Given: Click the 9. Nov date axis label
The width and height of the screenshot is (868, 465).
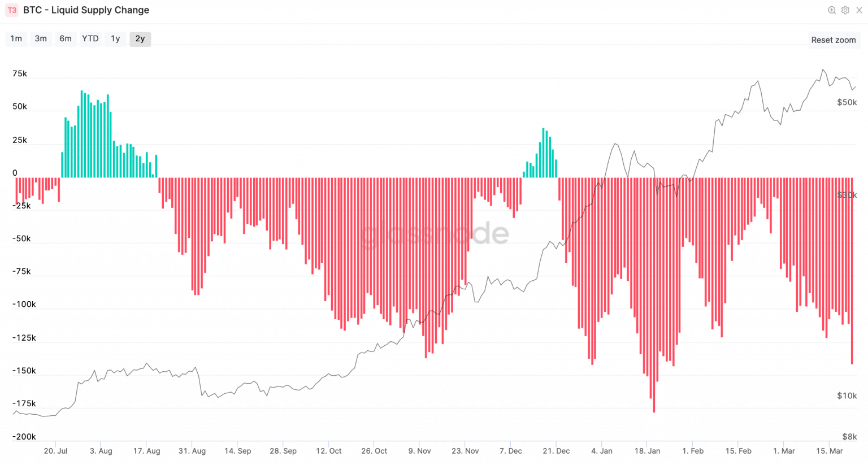Looking at the screenshot, I should pos(419,451).
